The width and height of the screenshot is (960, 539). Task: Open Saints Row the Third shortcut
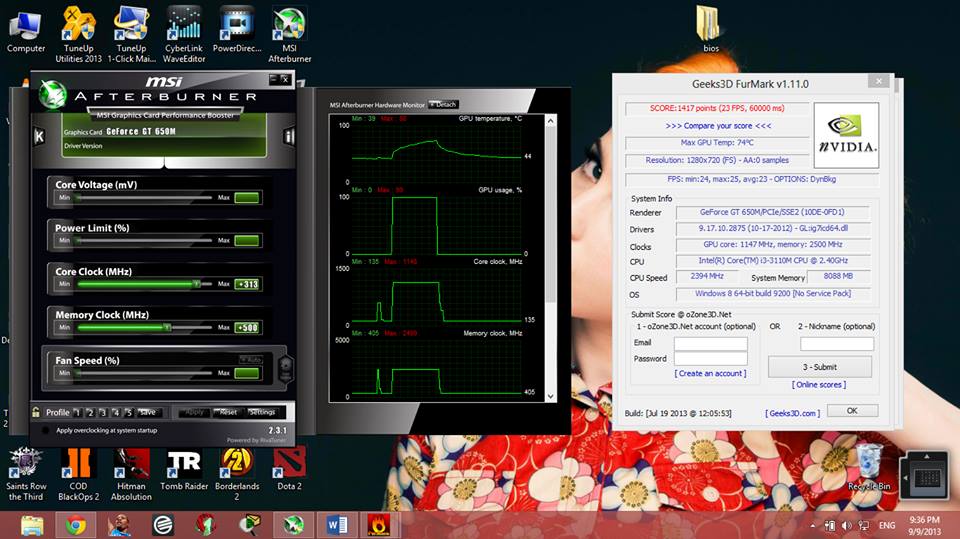[26, 475]
